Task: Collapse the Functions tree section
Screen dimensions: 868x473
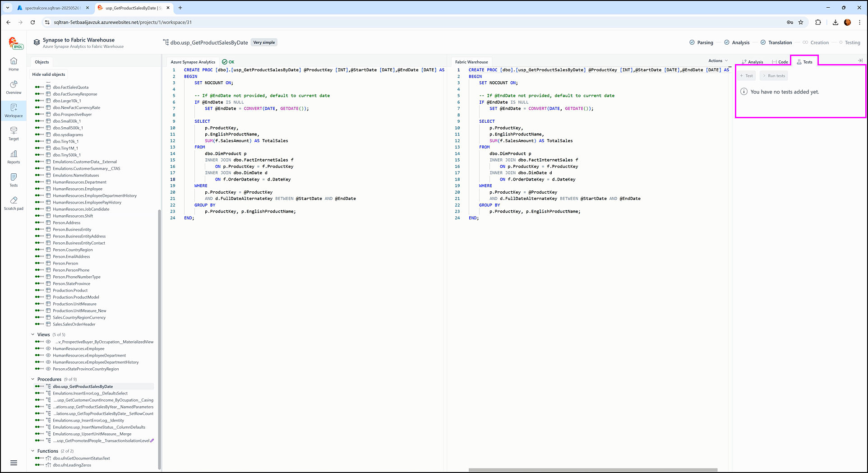Action: 33,451
